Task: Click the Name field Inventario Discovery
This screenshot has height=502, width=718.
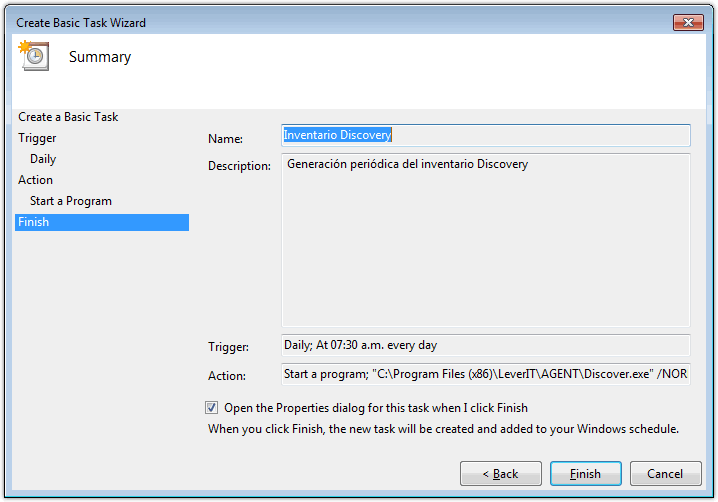Action: click(x=485, y=135)
